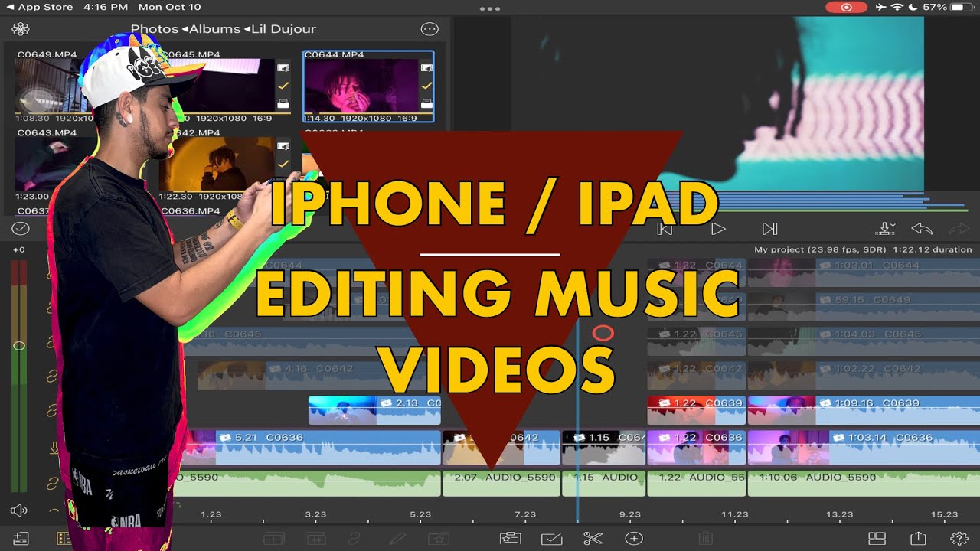The width and height of the screenshot is (980, 551).
Task: Open the Photos source selector flower icon
Action: pyautogui.click(x=21, y=29)
